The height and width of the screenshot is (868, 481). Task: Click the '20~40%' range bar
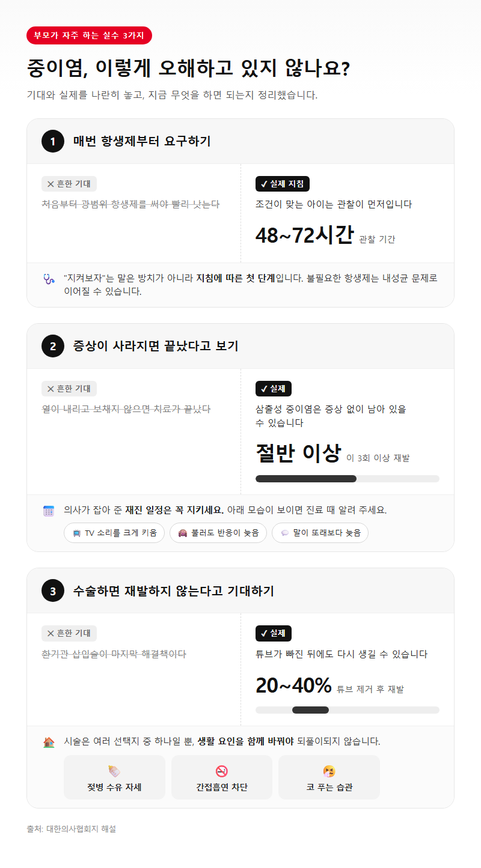(348, 710)
